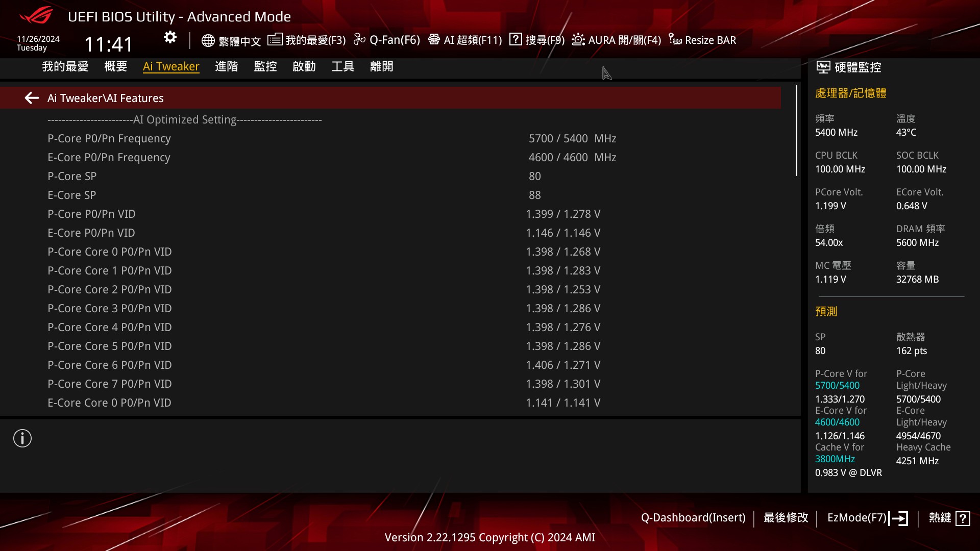Image resolution: width=980 pixels, height=551 pixels.
Task: Select the E-Core SP row
Action: point(390,195)
